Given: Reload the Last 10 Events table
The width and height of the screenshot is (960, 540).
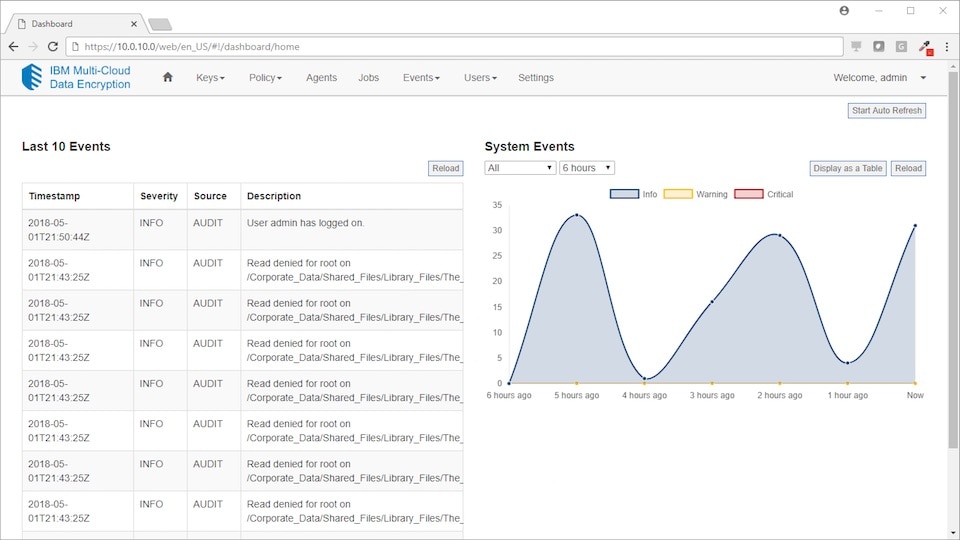Looking at the screenshot, I should point(446,168).
